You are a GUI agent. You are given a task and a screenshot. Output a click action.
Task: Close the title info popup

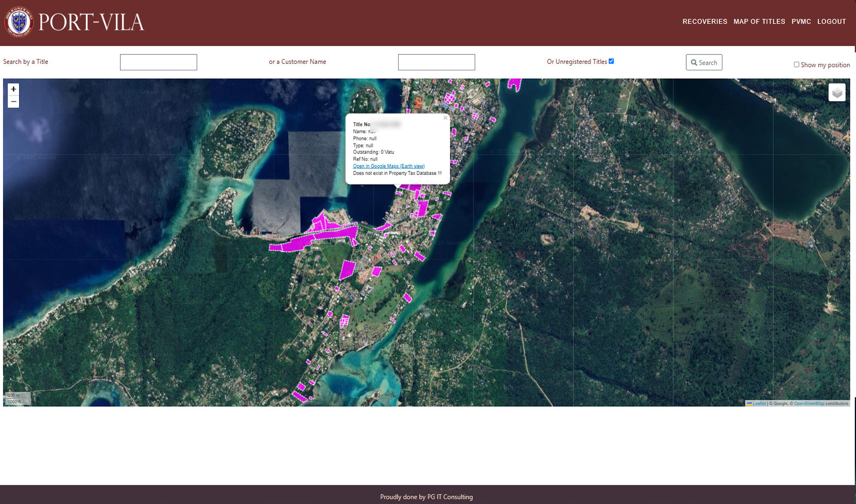click(445, 118)
